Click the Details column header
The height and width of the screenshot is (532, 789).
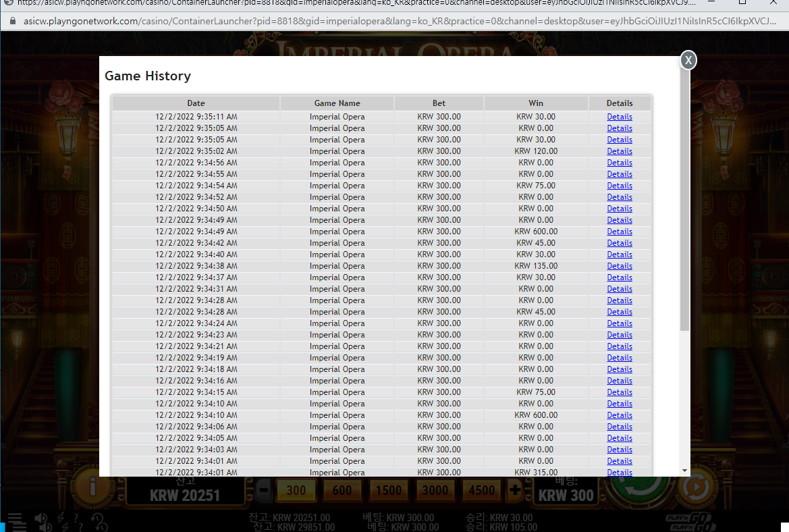coord(620,103)
